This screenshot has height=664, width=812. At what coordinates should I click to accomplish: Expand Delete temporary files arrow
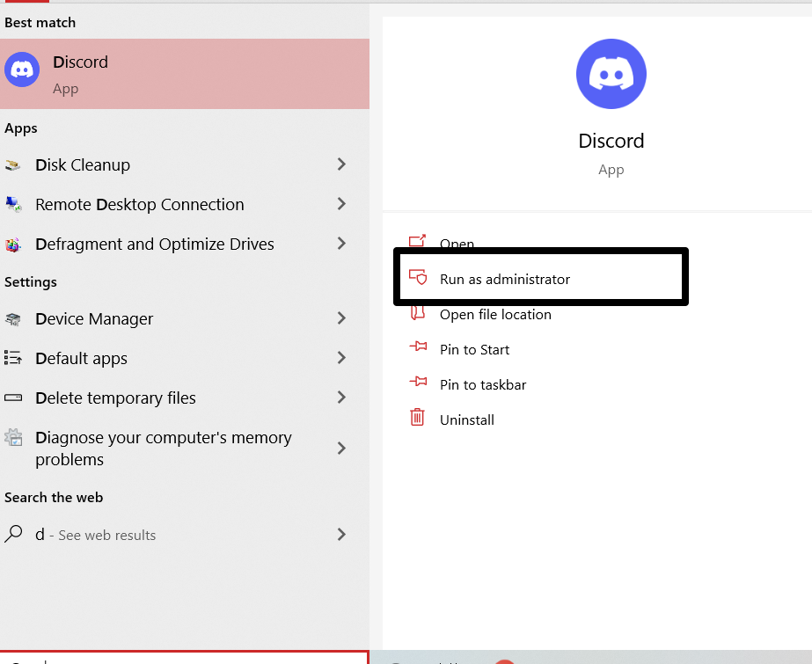(341, 398)
